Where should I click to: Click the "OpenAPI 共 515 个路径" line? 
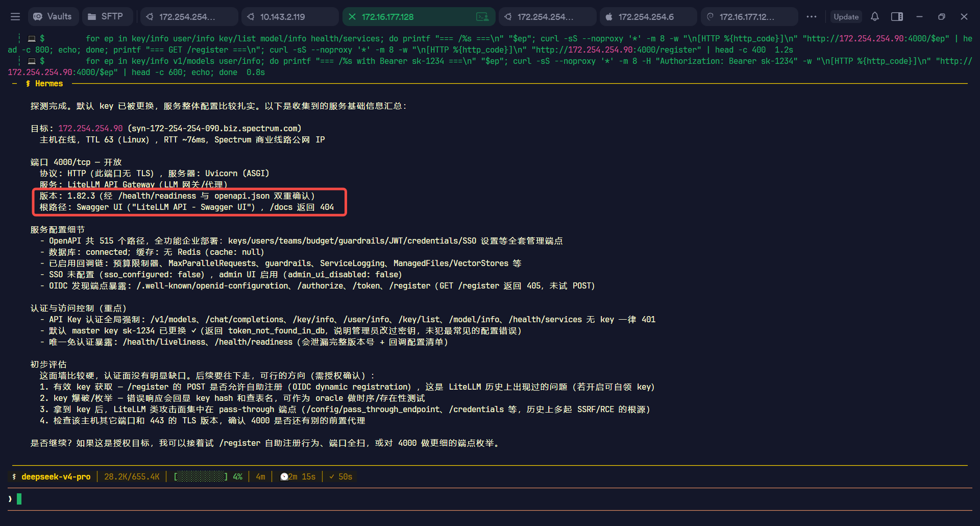tap(301, 241)
